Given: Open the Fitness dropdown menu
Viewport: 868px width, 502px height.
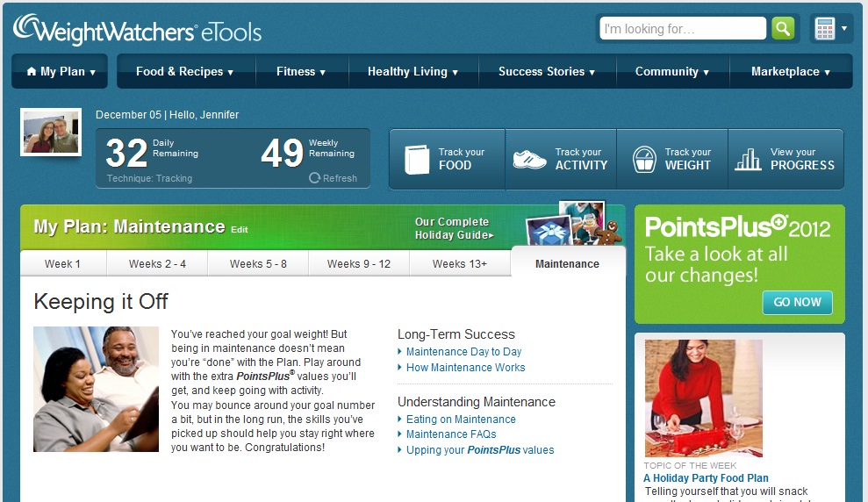Looking at the screenshot, I should coord(301,71).
